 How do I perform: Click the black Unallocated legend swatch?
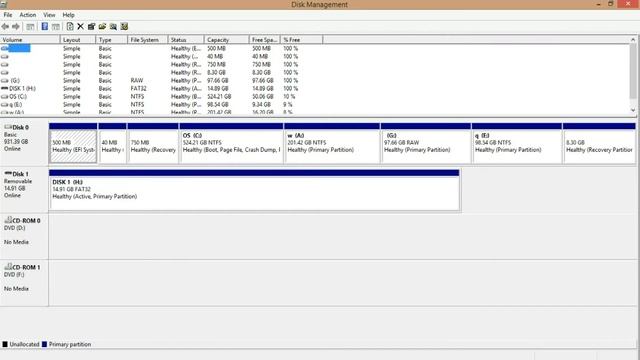tap(5, 344)
